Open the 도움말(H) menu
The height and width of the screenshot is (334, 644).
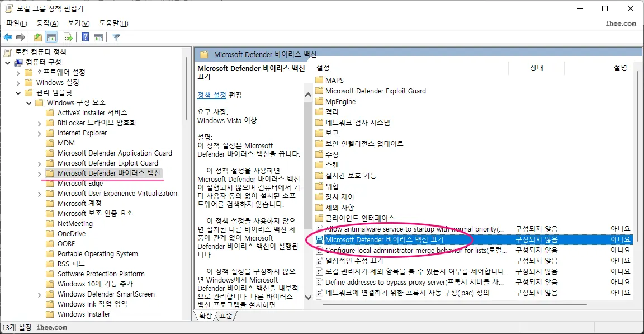click(114, 23)
